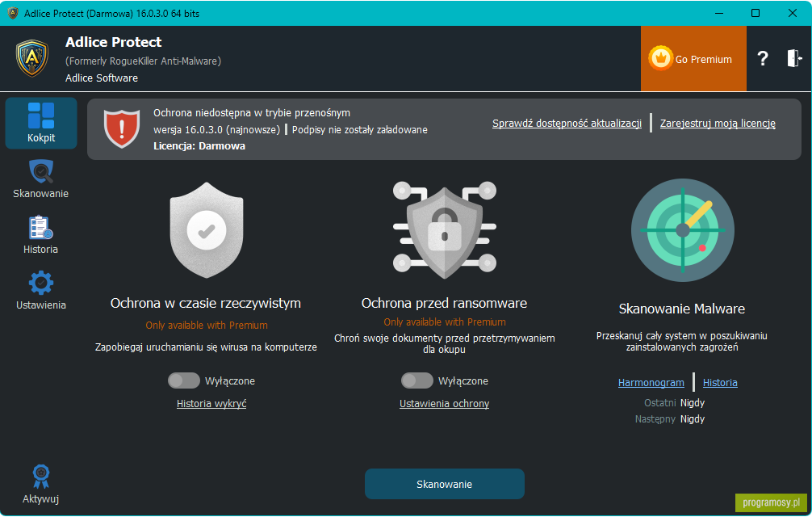This screenshot has width=812, height=517.
Task: Click the title bar app icon
Action: pyautogui.click(x=13, y=13)
